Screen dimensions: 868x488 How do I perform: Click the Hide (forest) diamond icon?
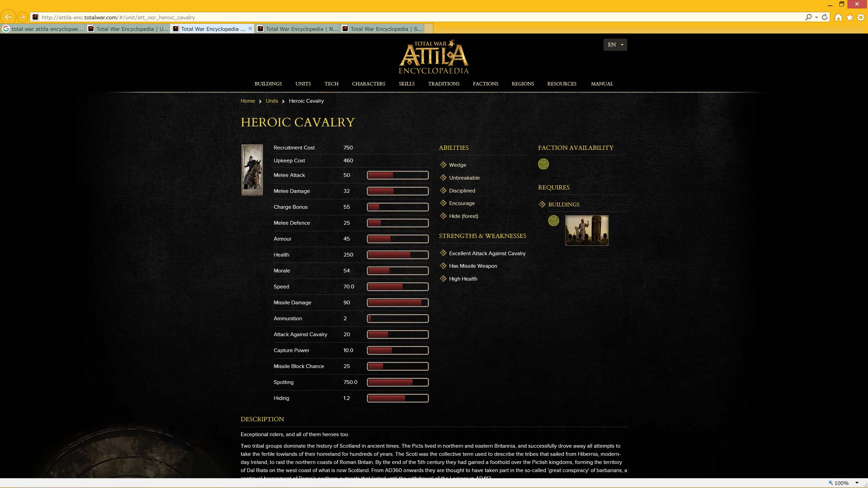pos(443,216)
